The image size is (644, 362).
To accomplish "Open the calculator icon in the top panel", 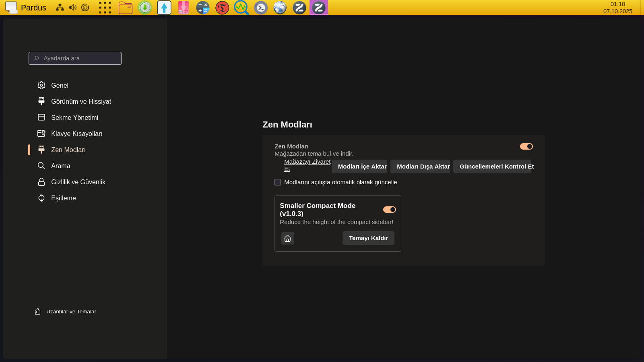I will (x=203, y=8).
